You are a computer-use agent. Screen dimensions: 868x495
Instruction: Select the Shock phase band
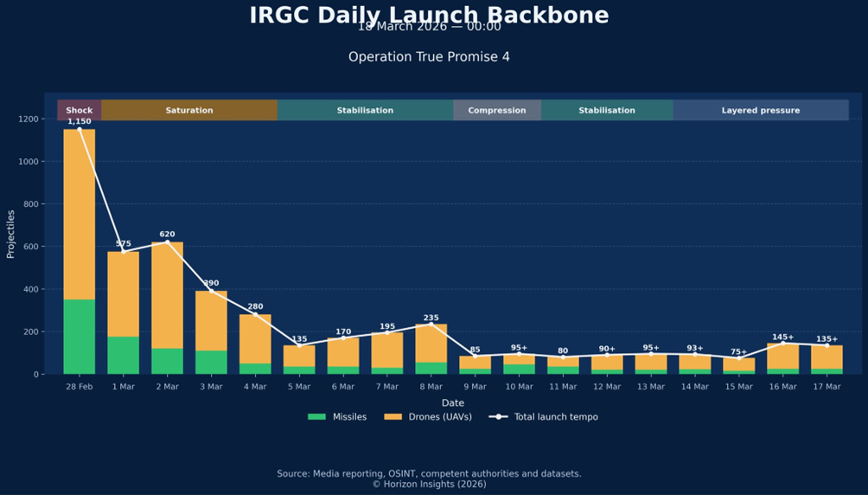tap(79, 111)
